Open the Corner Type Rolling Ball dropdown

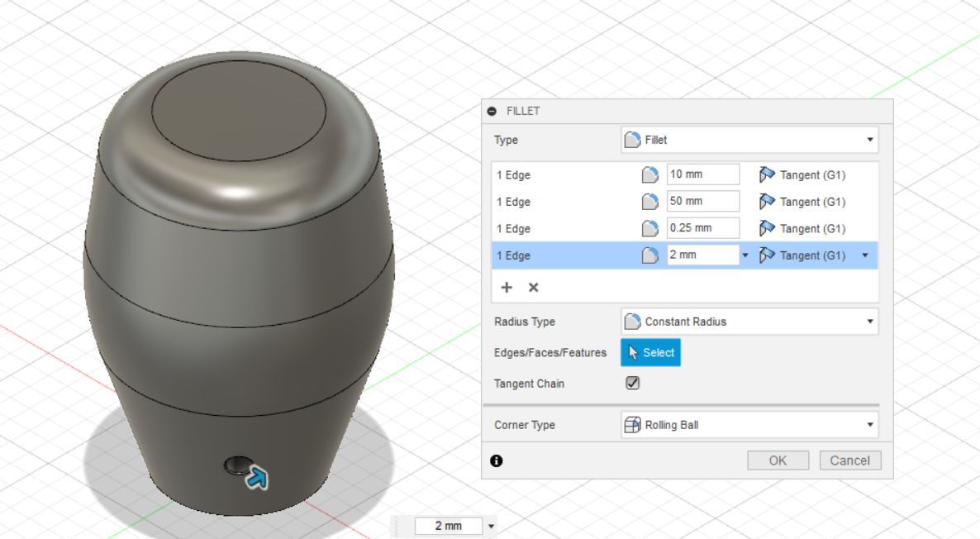point(749,425)
